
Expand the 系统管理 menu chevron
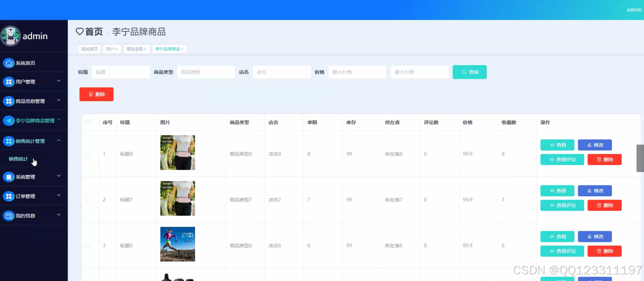tap(59, 176)
